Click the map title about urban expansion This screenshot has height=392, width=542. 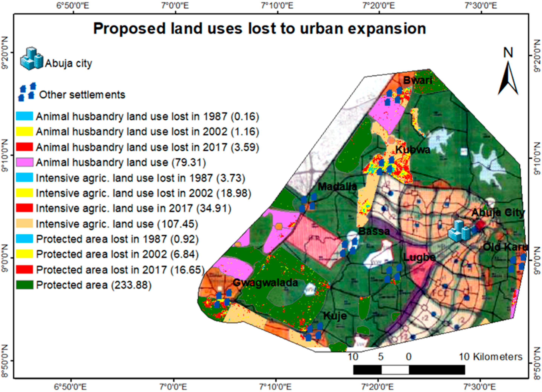260,28
